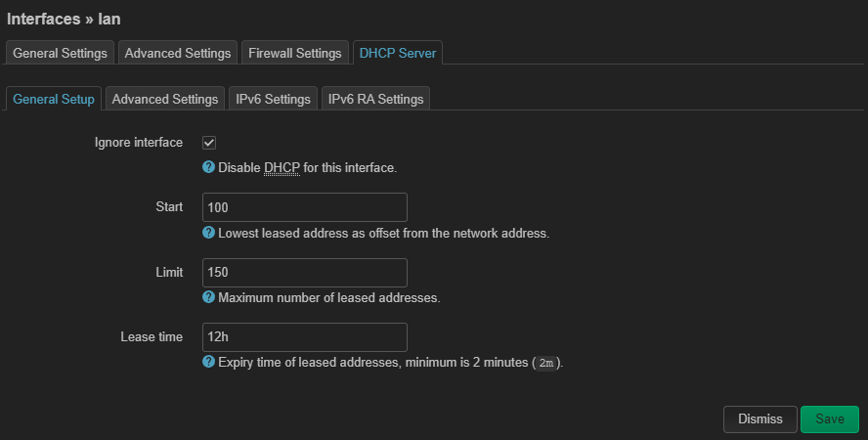Select the DHCP Server tab
Viewport: 868px width, 440px height.
point(398,53)
